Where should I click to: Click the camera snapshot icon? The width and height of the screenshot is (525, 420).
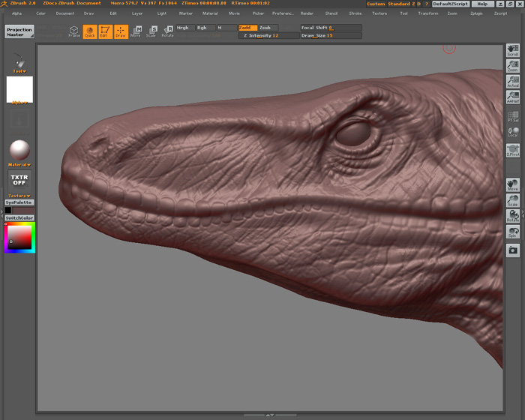(512, 250)
